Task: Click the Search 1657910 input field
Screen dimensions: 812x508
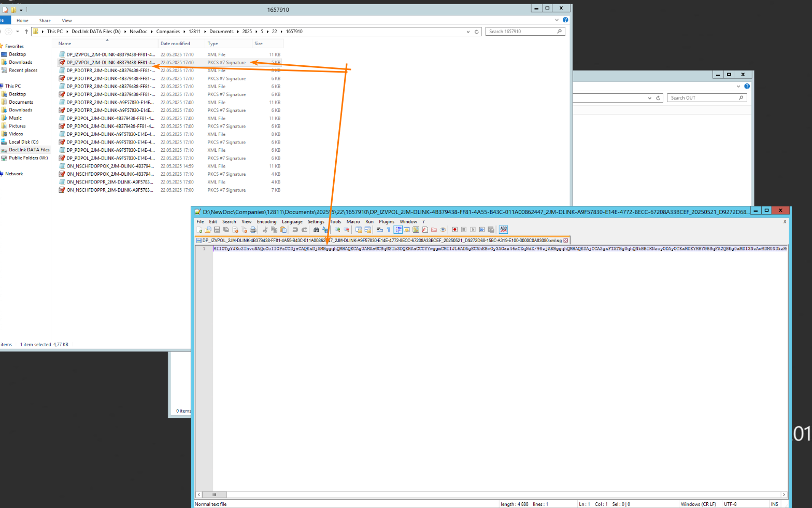Action: tap(521, 32)
